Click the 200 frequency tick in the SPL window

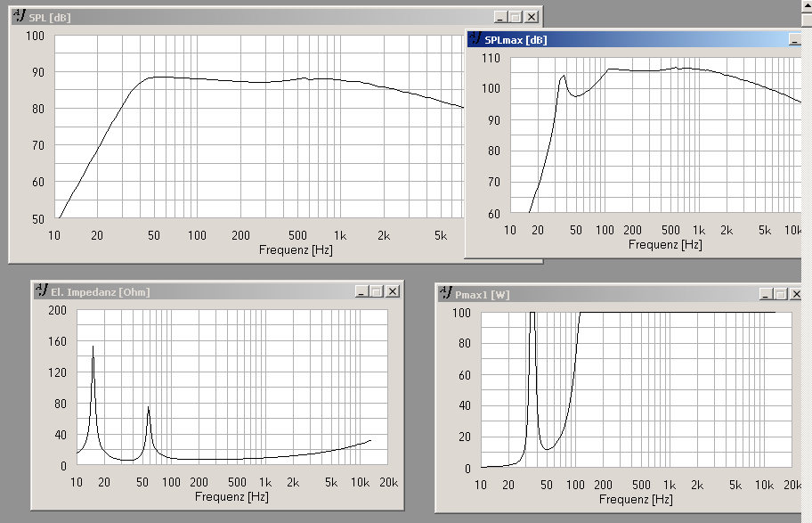pos(240,236)
